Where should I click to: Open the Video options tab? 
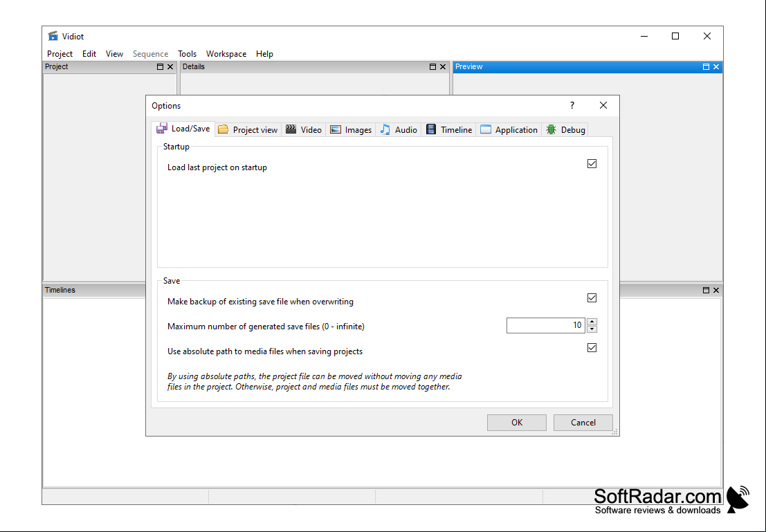[x=303, y=129]
